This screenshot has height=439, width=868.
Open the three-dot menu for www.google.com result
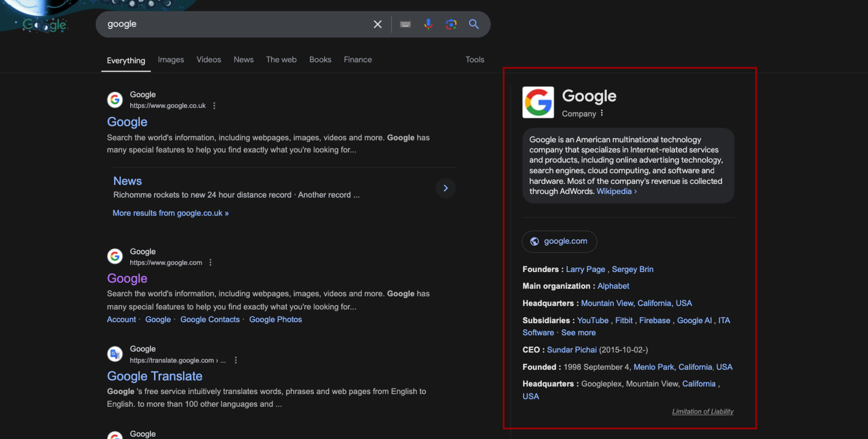pos(210,263)
